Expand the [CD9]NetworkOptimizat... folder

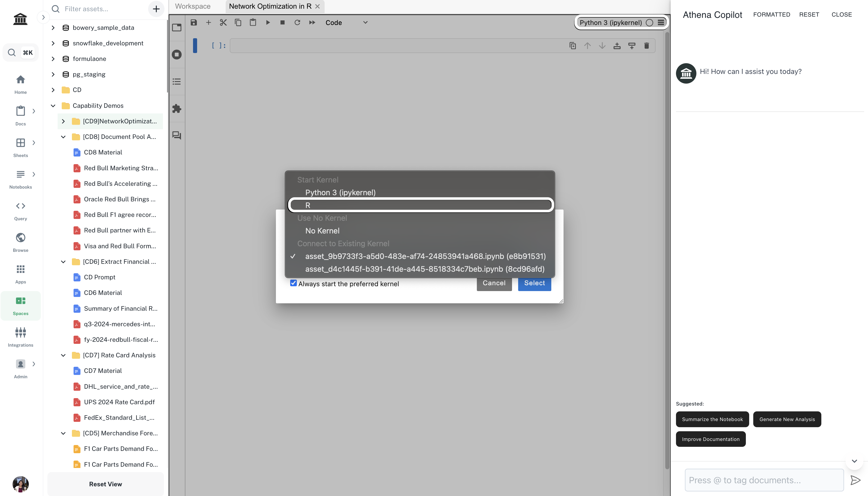coord(63,121)
